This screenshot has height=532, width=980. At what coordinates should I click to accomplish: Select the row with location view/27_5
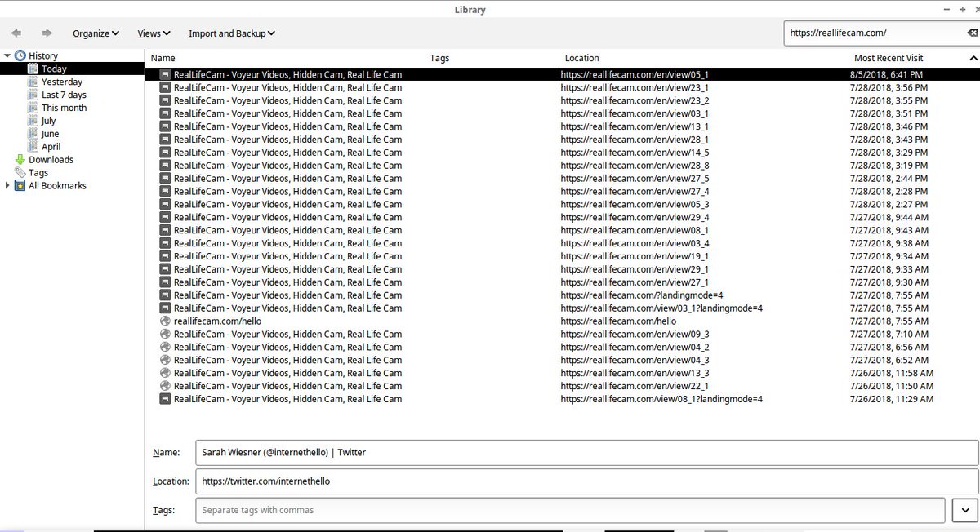(562, 179)
